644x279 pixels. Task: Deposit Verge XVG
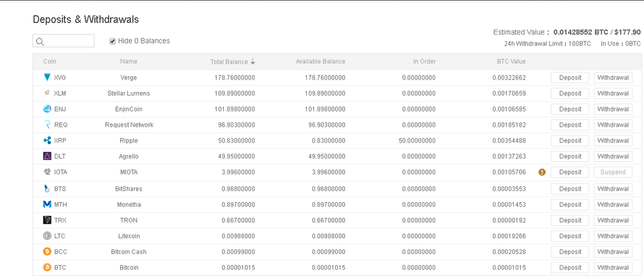570,77
